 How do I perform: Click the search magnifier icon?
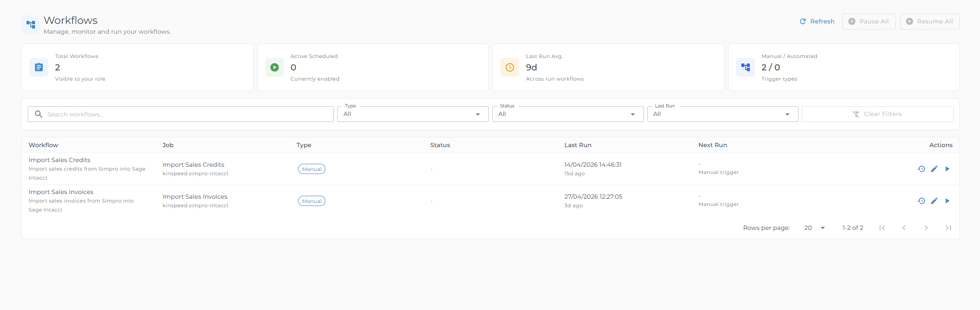pyautogui.click(x=38, y=114)
